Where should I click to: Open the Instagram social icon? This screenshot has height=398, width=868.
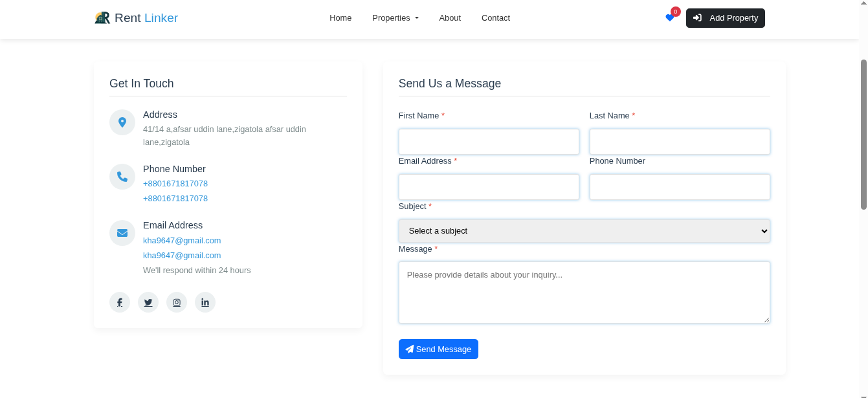click(x=177, y=302)
